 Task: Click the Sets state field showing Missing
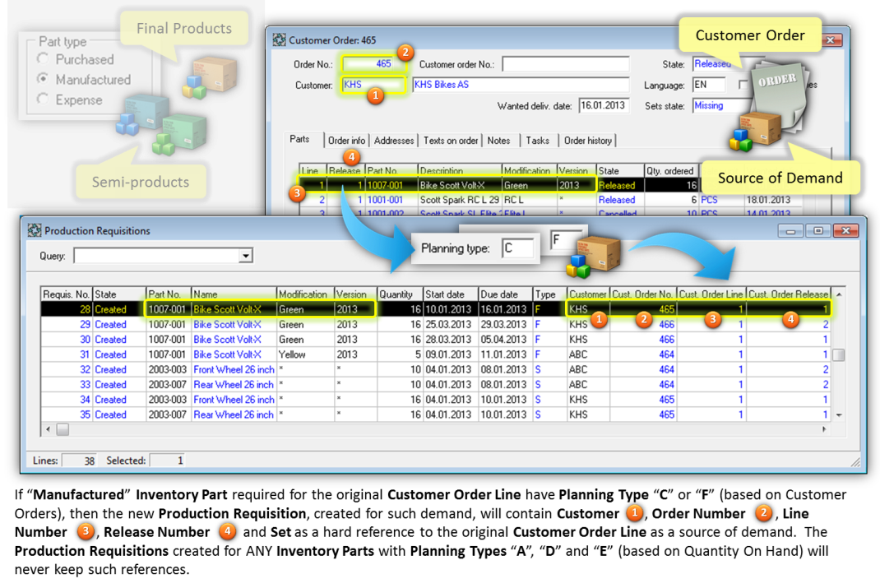click(x=721, y=105)
